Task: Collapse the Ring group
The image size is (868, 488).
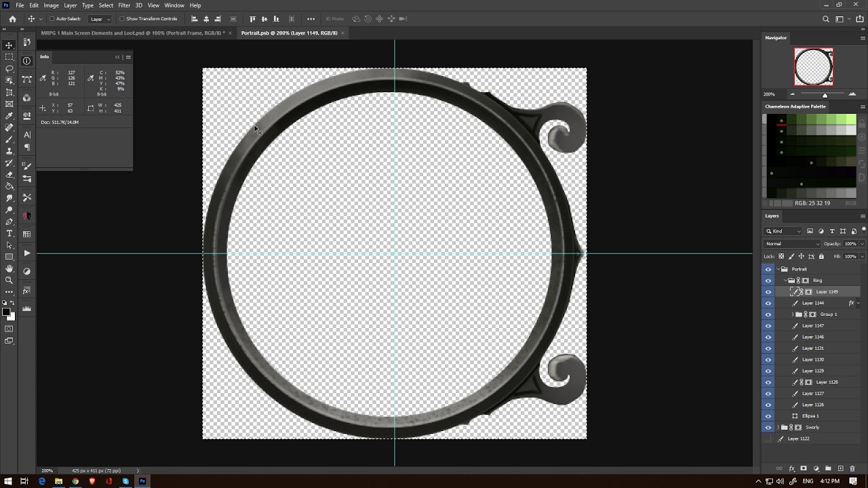Action: coord(785,281)
